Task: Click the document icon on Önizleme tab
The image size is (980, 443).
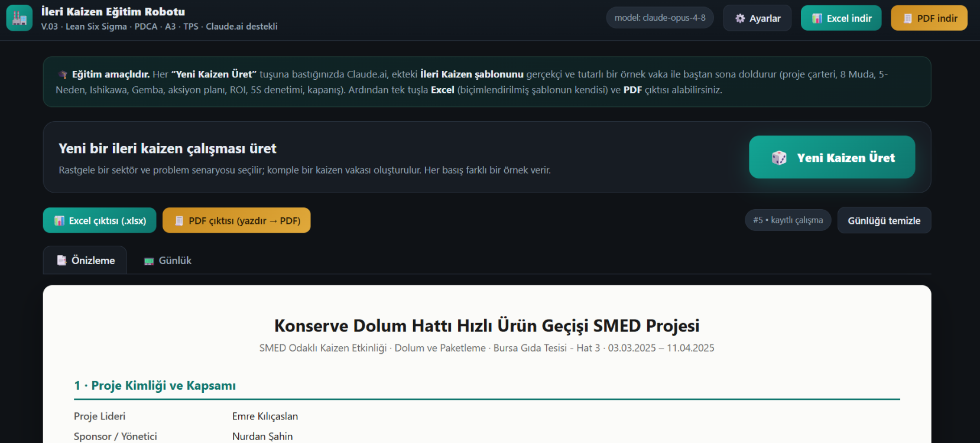Action: point(61,260)
